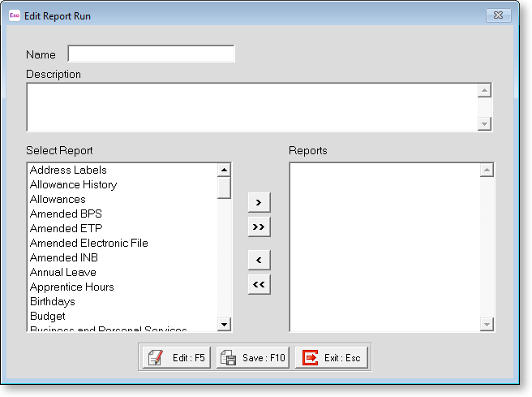Pick Annual Leave in the report list
The height and width of the screenshot is (397, 532).
click(x=62, y=273)
